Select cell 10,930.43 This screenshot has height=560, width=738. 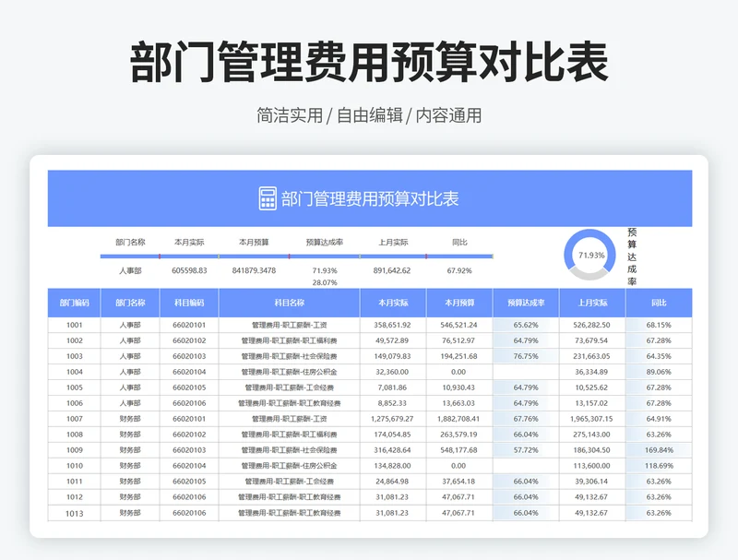coord(458,387)
